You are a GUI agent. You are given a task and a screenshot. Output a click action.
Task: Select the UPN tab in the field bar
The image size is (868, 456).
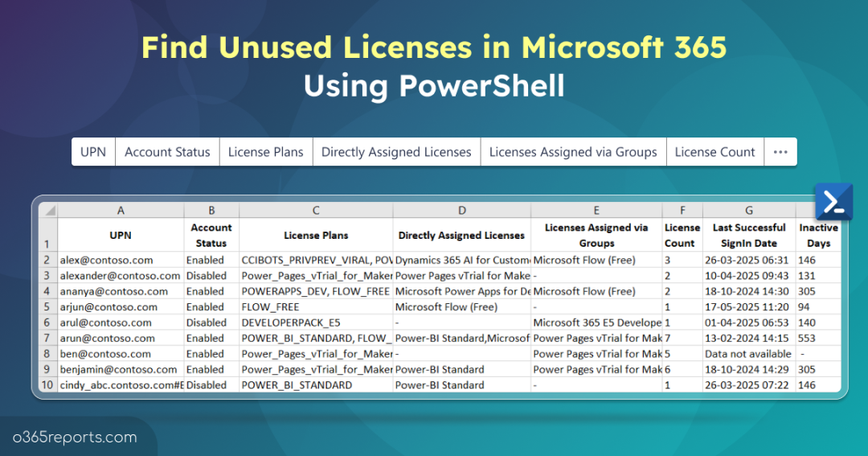click(93, 152)
